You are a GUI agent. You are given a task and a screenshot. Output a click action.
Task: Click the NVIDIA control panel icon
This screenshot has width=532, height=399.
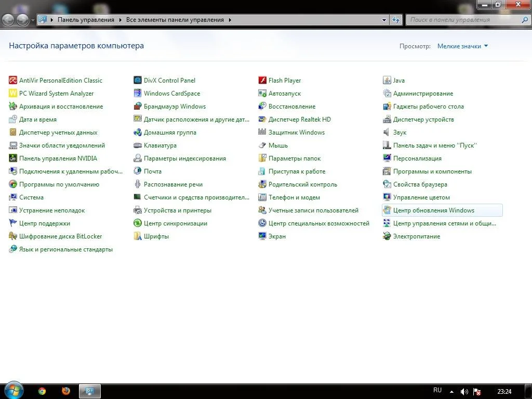point(13,158)
